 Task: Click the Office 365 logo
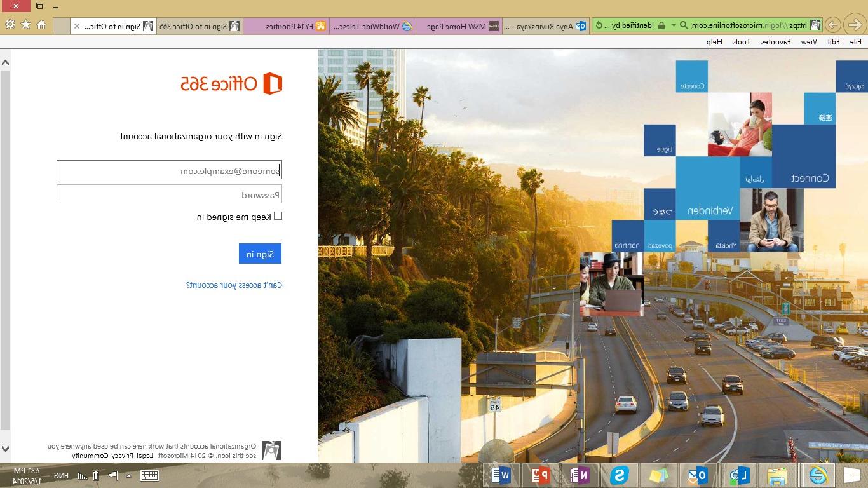(x=231, y=83)
